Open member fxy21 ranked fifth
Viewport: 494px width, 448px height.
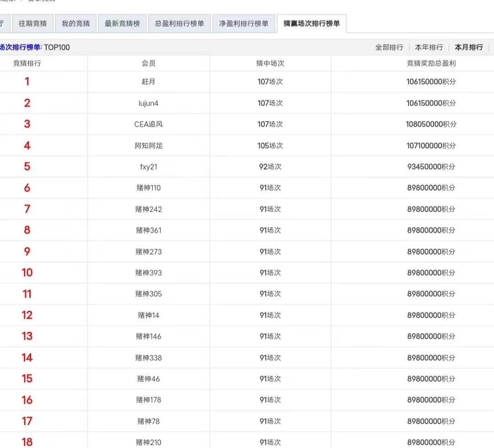click(149, 167)
